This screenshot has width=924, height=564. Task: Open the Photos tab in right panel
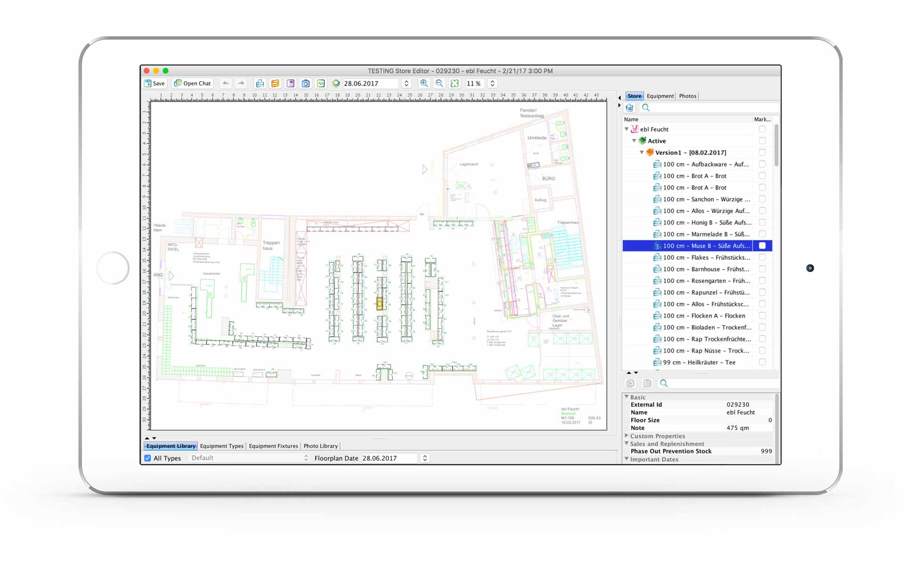click(687, 96)
